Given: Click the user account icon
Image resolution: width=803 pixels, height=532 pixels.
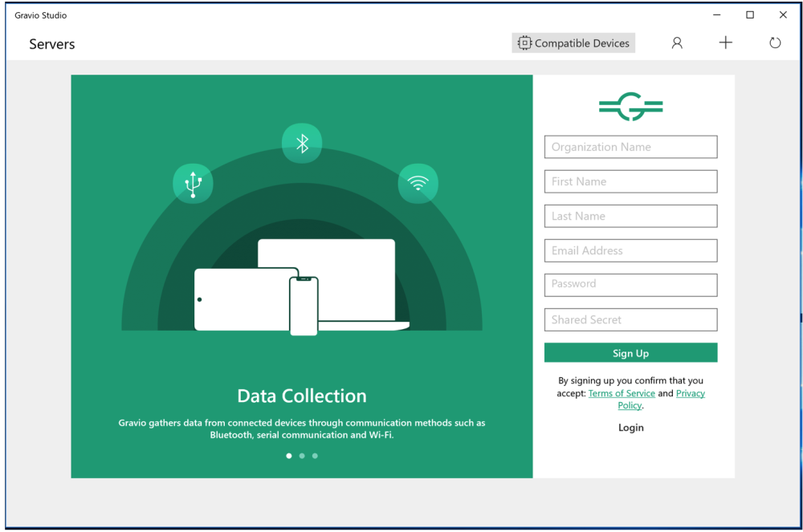Looking at the screenshot, I should [676, 43].
